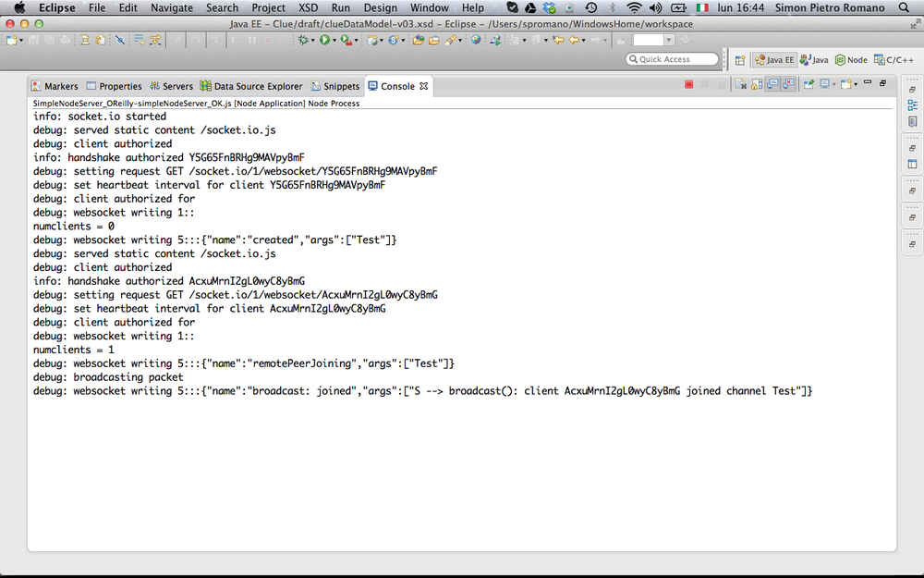Click the Open Perspective icon

point(740,58)
